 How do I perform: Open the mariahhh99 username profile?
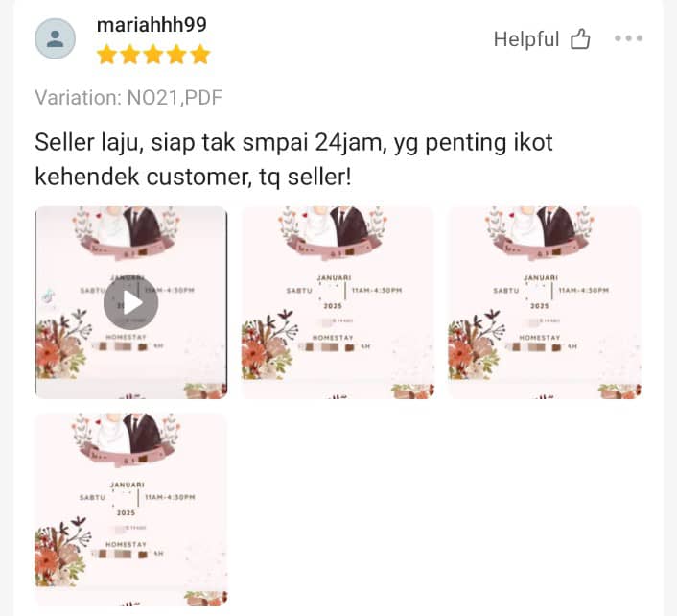(x=152, y=25)
